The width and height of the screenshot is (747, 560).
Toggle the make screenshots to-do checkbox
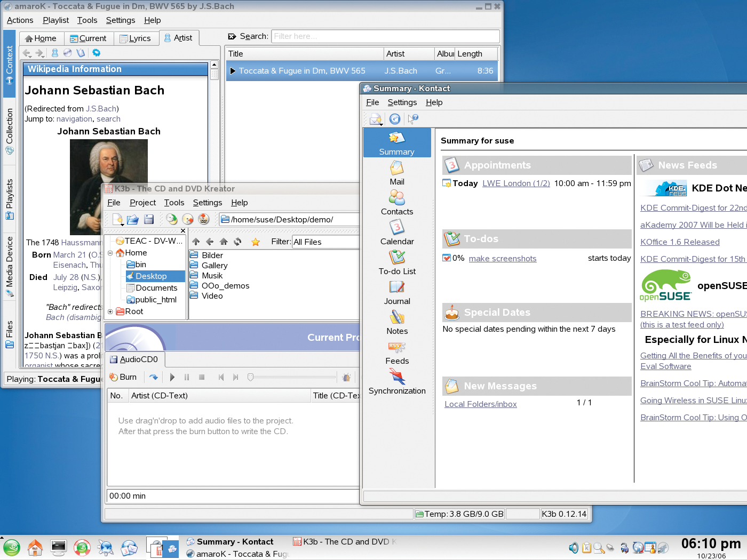click(447, 258)
